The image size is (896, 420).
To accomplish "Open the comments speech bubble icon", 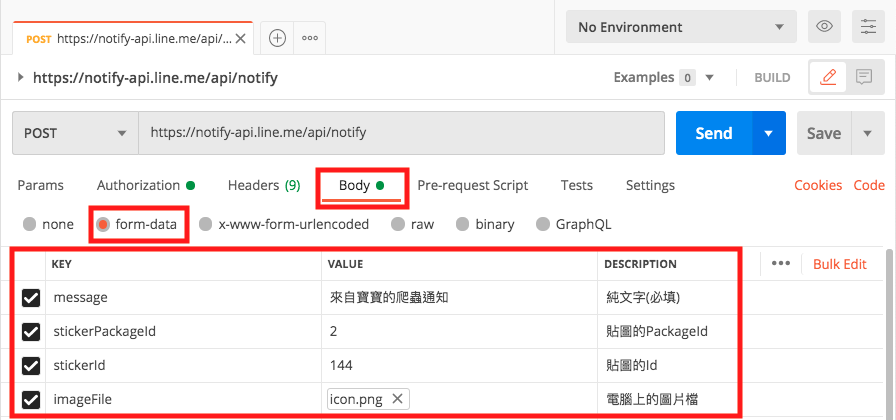I will tap(863, 77).
